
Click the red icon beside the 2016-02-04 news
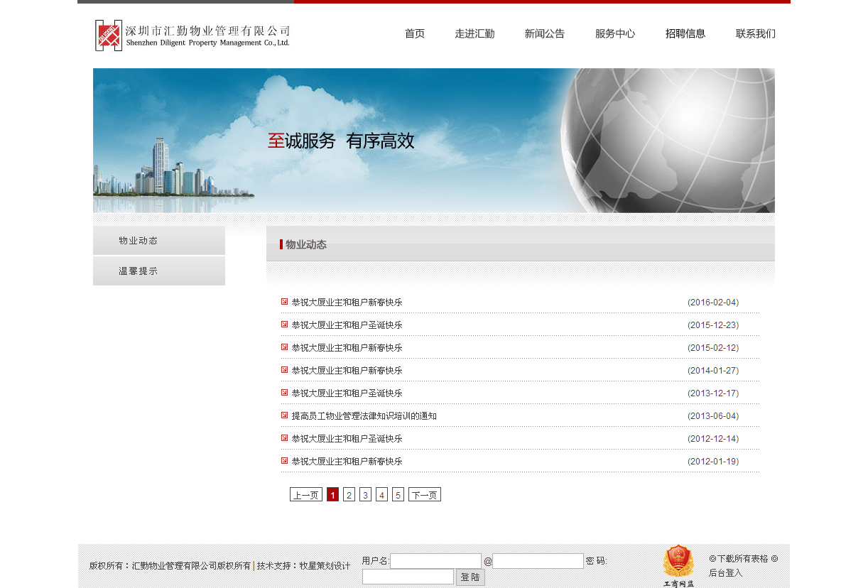pos(284,302)
